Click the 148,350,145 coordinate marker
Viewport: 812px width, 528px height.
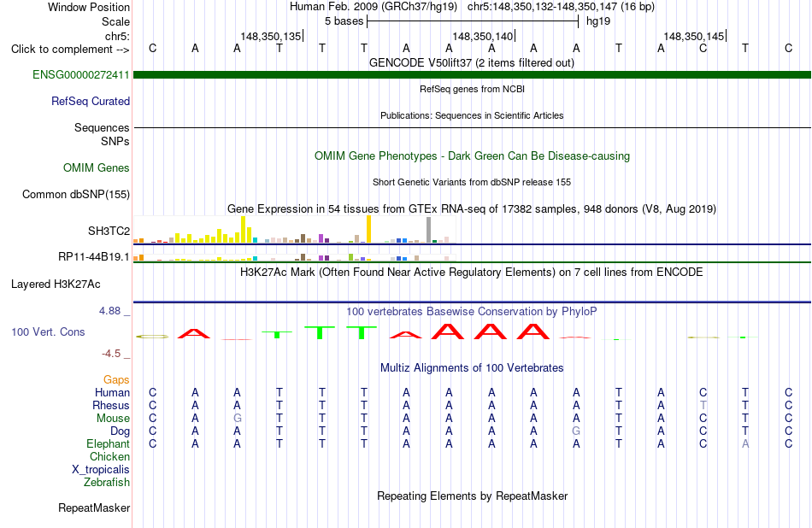click(x=694, y=36)
